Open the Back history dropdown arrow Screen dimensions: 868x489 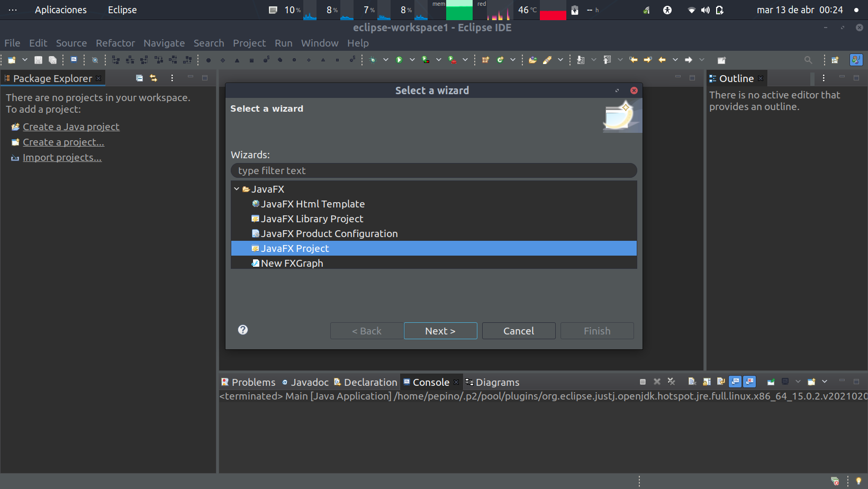[x=675, y=60]
